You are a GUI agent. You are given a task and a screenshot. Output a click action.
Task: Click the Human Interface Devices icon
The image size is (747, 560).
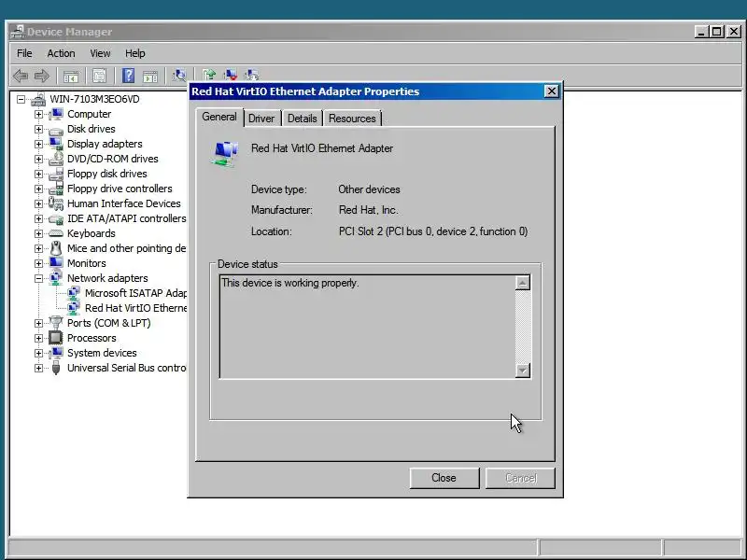(x=56, y=203)
